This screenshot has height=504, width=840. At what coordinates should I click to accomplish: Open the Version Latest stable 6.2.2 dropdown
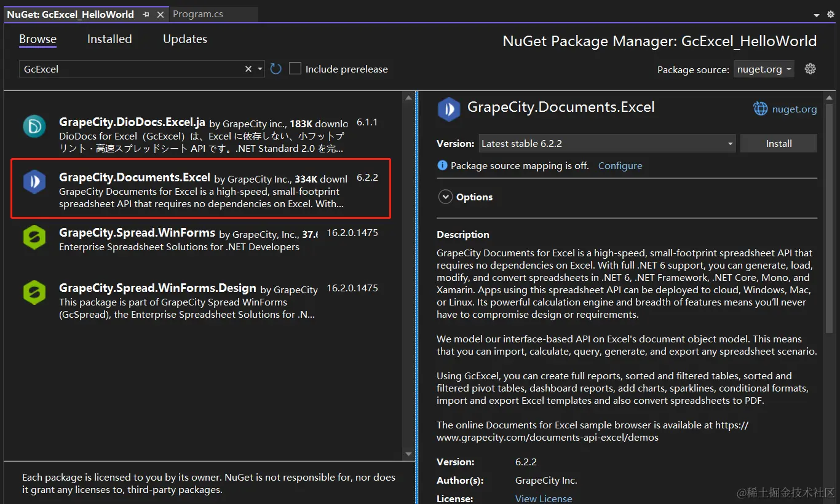tap(607, 143)
